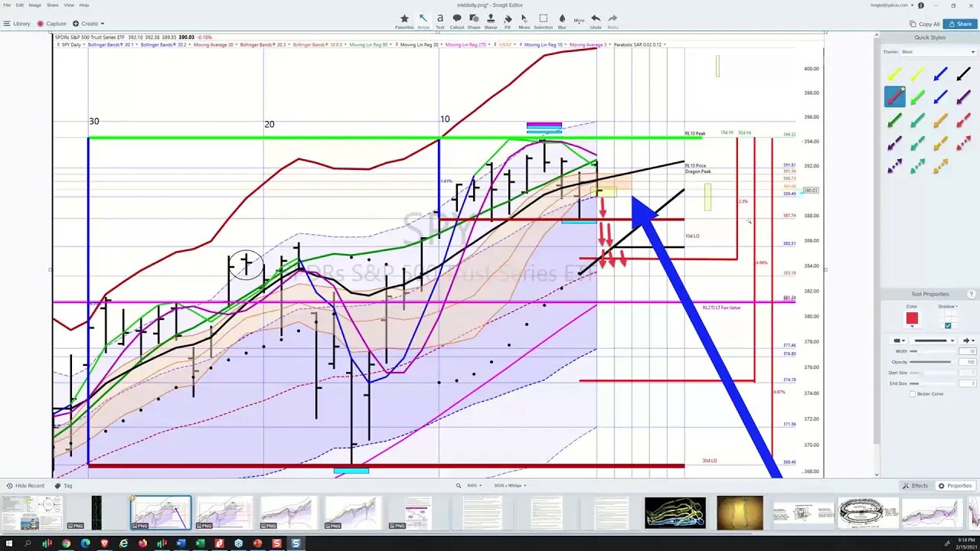Open the File menu
The height and width of the screenshot is (551, 980).
7,5
